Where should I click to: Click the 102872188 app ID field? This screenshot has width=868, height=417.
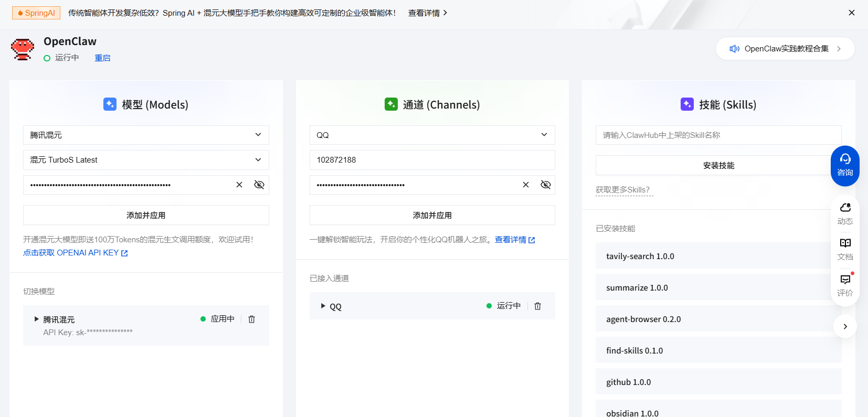pyautogui.click(x=432, y=160)
